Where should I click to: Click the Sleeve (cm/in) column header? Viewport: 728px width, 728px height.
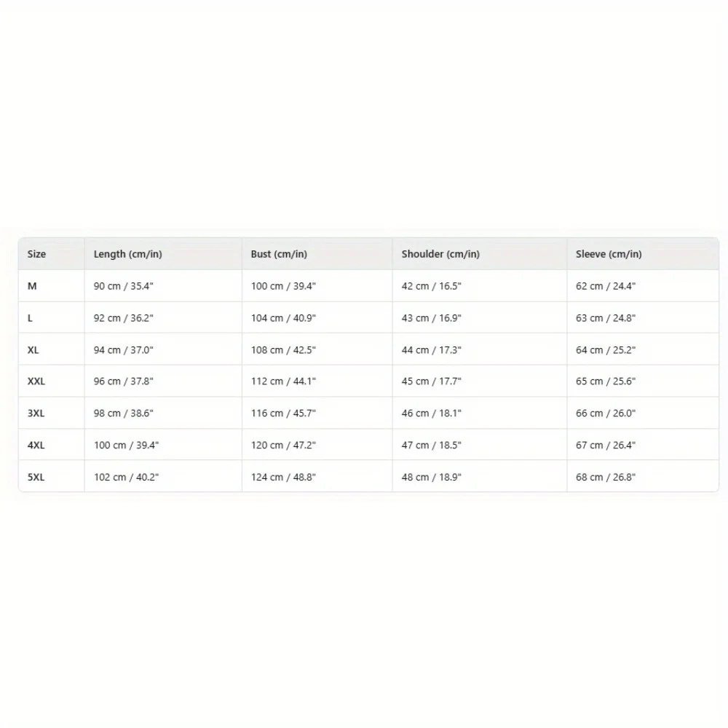tap(609, 254)
